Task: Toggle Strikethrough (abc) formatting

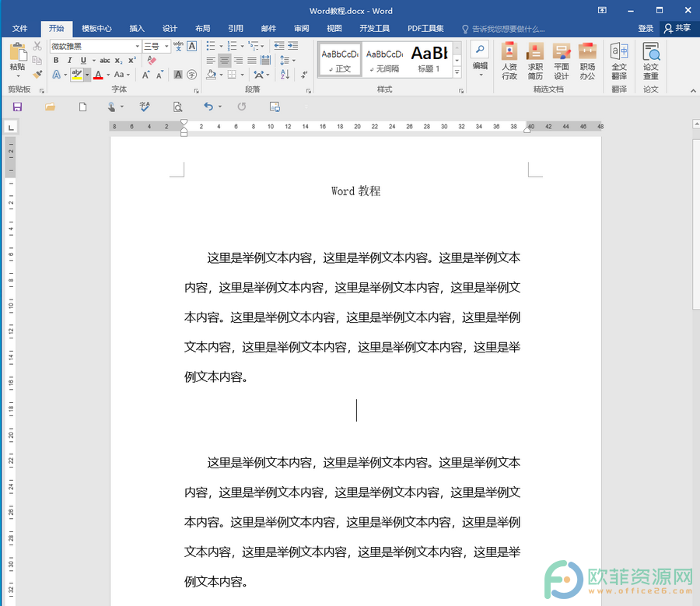Action: pyautogui.click(x=105, y=60)
